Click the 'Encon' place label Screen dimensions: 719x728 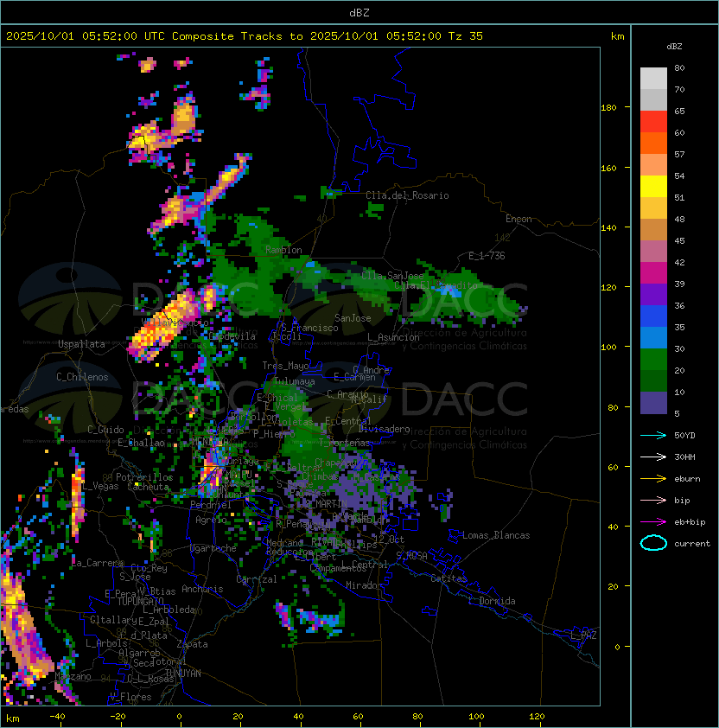click(519, 219)
